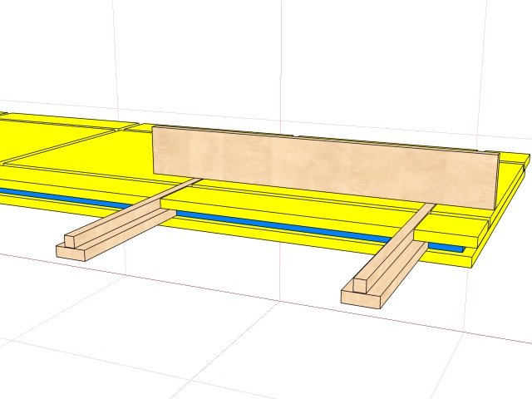This screenshot has height=399, width=532.
Task: Pick the left lower wooden runner end
Action: click(x=71, y=254)
